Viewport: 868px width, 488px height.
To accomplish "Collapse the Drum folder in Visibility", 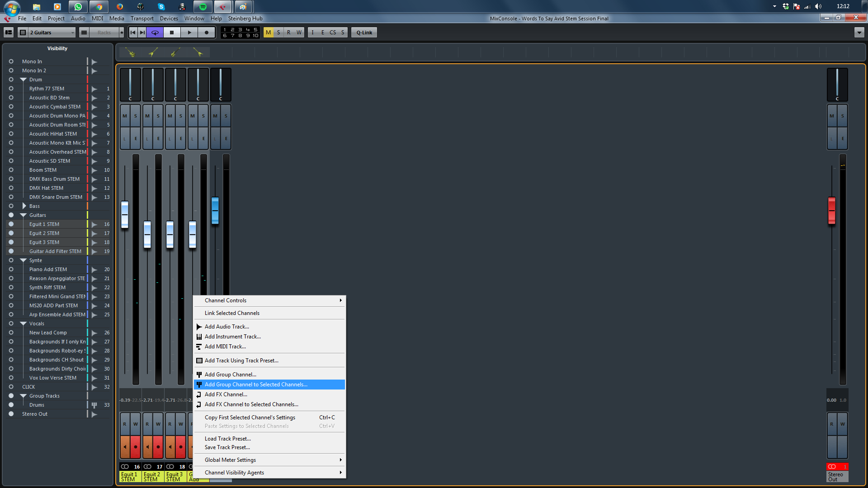I will click(x=24, y=80).
